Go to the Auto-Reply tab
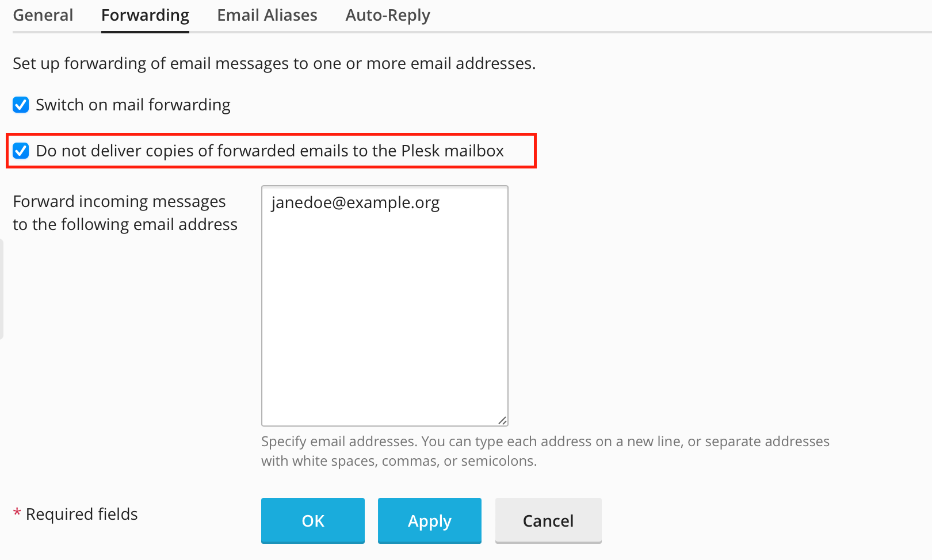 coord(388,16)
